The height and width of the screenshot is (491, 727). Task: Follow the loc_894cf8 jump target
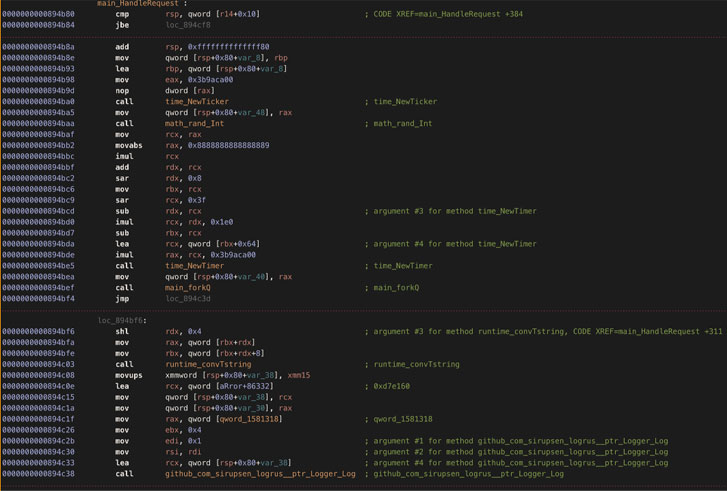(x=188, y=25)
